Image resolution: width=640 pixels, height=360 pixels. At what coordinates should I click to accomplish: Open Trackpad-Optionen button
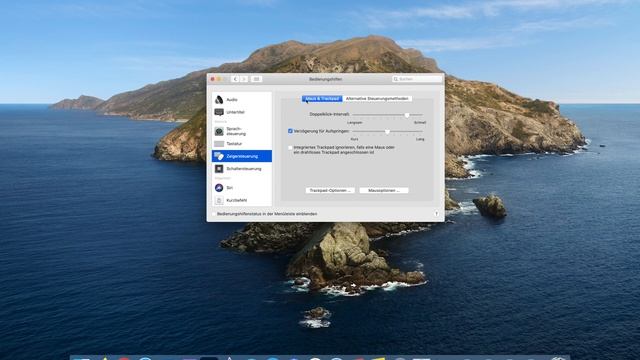(x=330, y=190)
